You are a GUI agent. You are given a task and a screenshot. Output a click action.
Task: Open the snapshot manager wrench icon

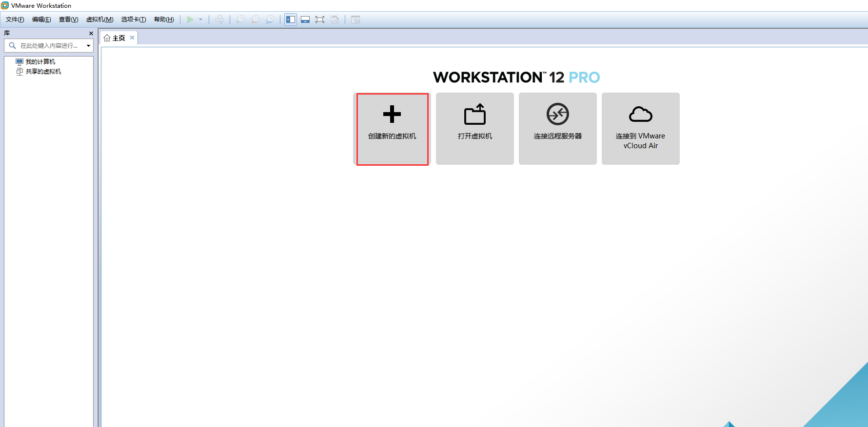click(270, 19)
